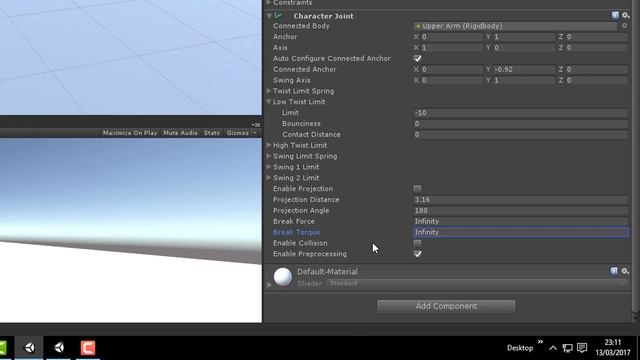Viewport: 640px width, 360px height.
Task: Click the Character Joint component icon
Action: click(278, 16)
